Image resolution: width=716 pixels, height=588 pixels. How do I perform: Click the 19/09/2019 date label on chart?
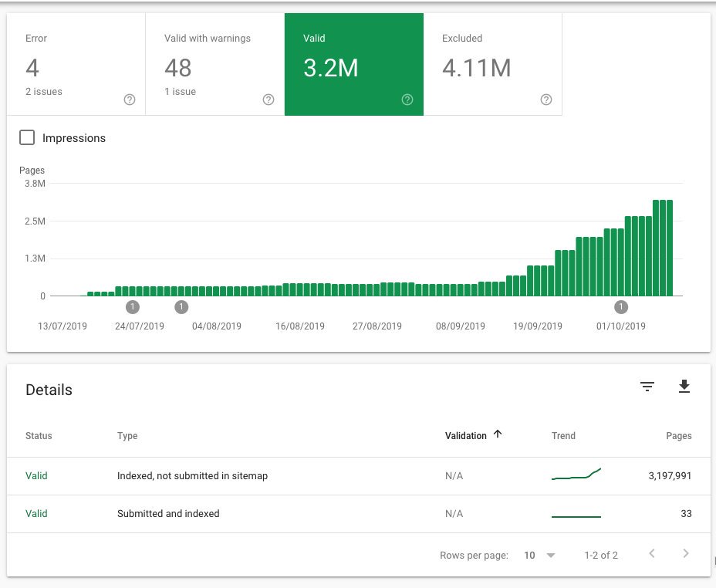(538, 326)
